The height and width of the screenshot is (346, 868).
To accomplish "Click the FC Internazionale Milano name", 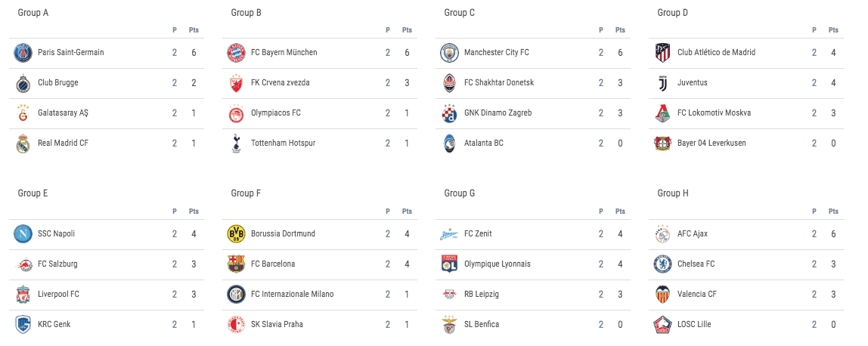I will point(293,294).
